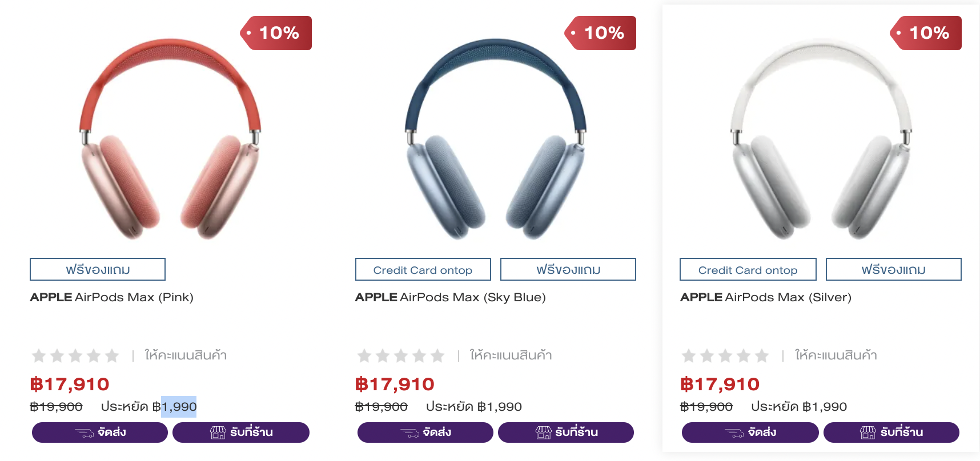Choose store pickup (รับที่ร้าน) for Sky Blue AirPods Max
980x461 pixels.
pos(565,432)
